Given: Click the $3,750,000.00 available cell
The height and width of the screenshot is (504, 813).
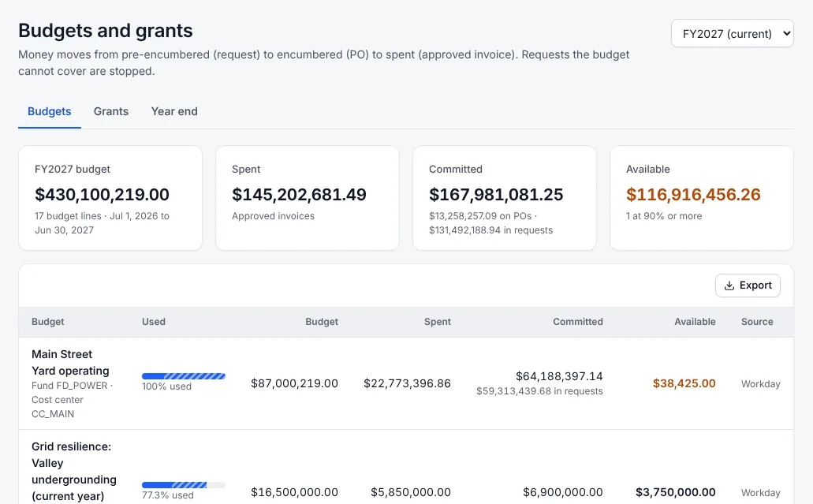Looking at the screenshot, I should tap(676, 492).
